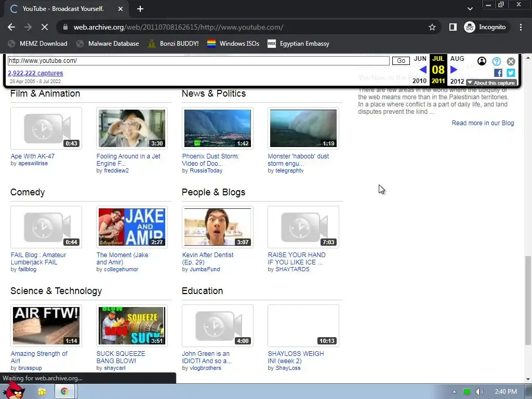532x399 pixels.
Task: Open FAIL Blog : Amateur Lumberjack FAIL link
Action: coord(38,259)
